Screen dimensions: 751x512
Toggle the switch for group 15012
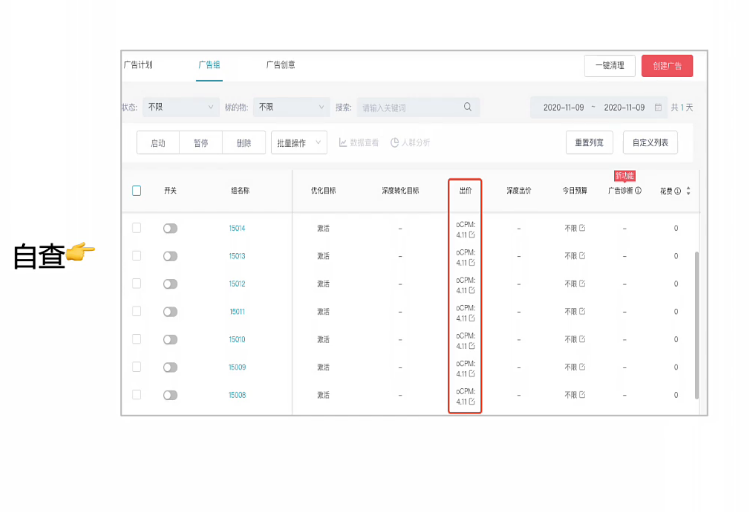(x=170, y=284)
